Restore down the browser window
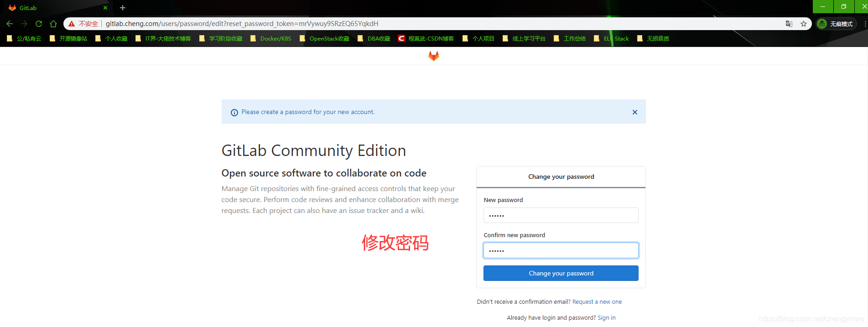The width and height of the screenshot is (868, 327). tap(844, 6)
